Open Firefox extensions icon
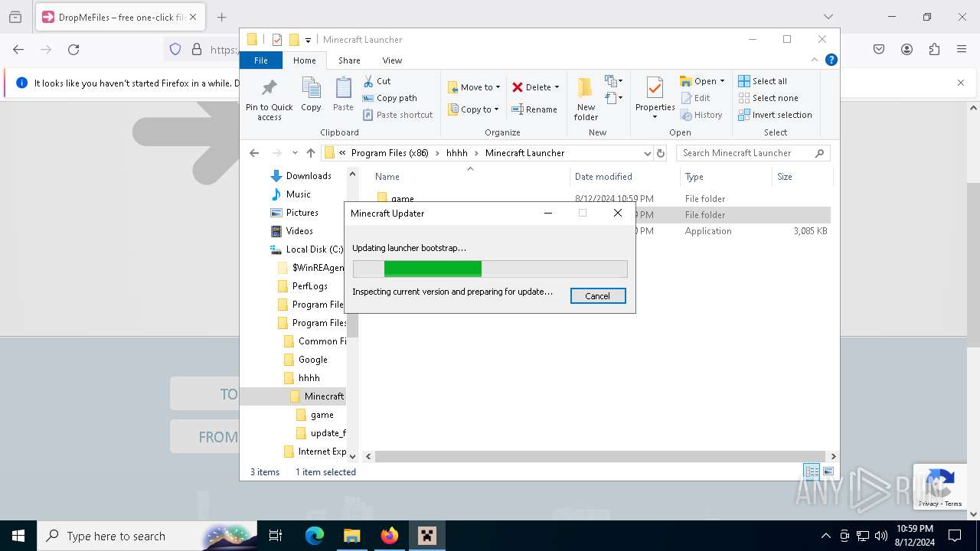980x551 pixels. [x=934, y=49]
